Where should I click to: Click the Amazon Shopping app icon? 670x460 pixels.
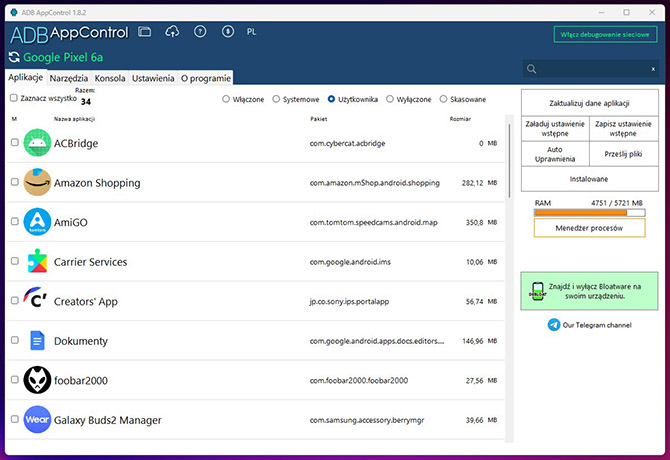[x=37, y=182]
